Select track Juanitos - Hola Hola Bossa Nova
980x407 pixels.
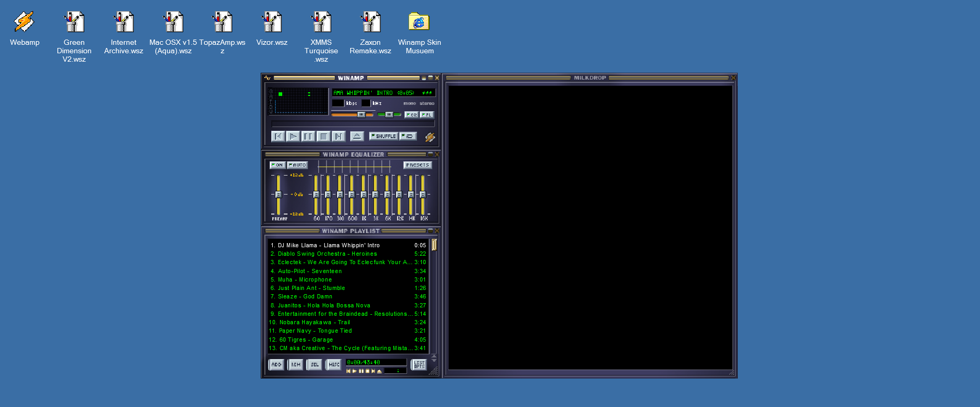(348, 305)
